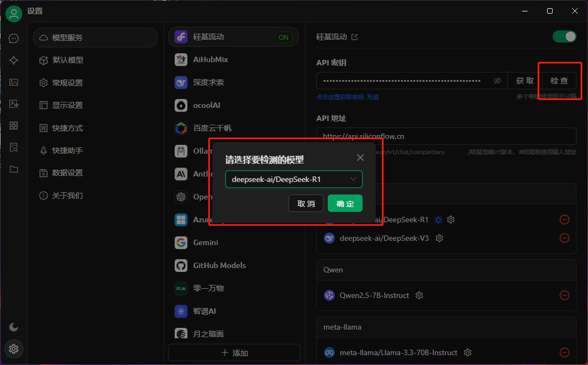
Task: Open the mini apps grid icon
Action: [14, 126]
